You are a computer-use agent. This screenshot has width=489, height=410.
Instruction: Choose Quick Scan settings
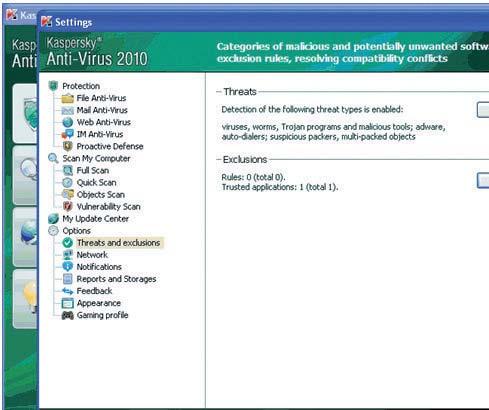pyautogui.click(x=96, y=182)
